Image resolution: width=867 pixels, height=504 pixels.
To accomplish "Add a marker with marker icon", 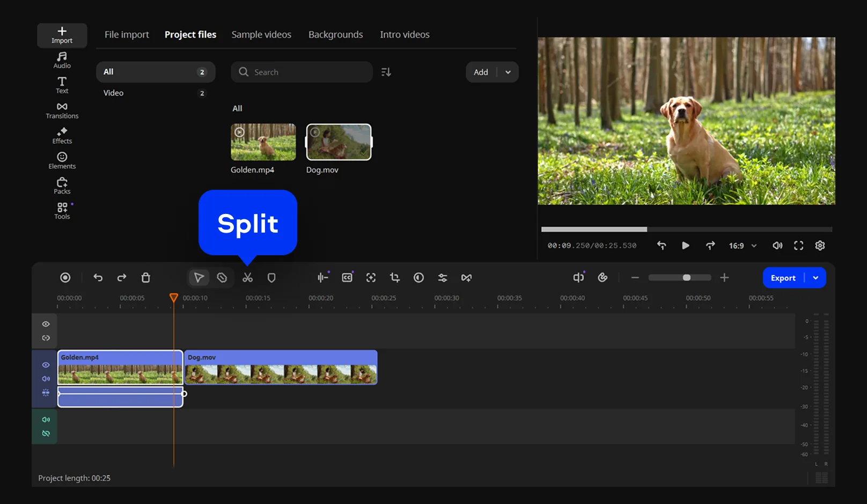I will point(271,278).
